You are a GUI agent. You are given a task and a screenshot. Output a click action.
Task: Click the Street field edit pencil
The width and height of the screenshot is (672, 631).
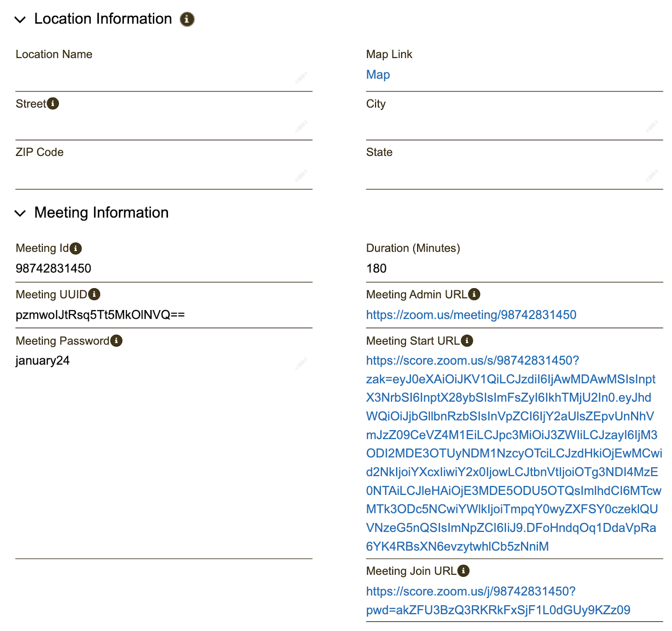pos(301,126)
